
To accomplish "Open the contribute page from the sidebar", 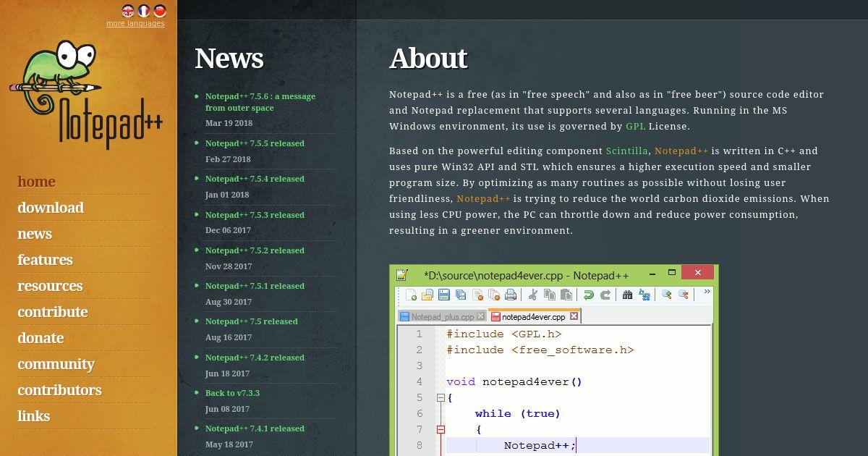I will [53, 312].
